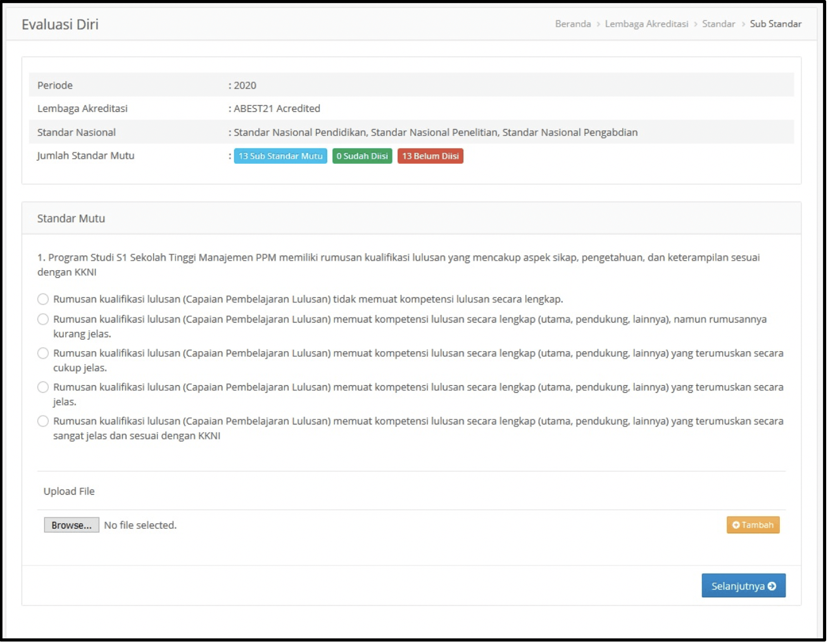Click the "No file selected" file field
The image size is (828, 644).
tap(141, 524)
